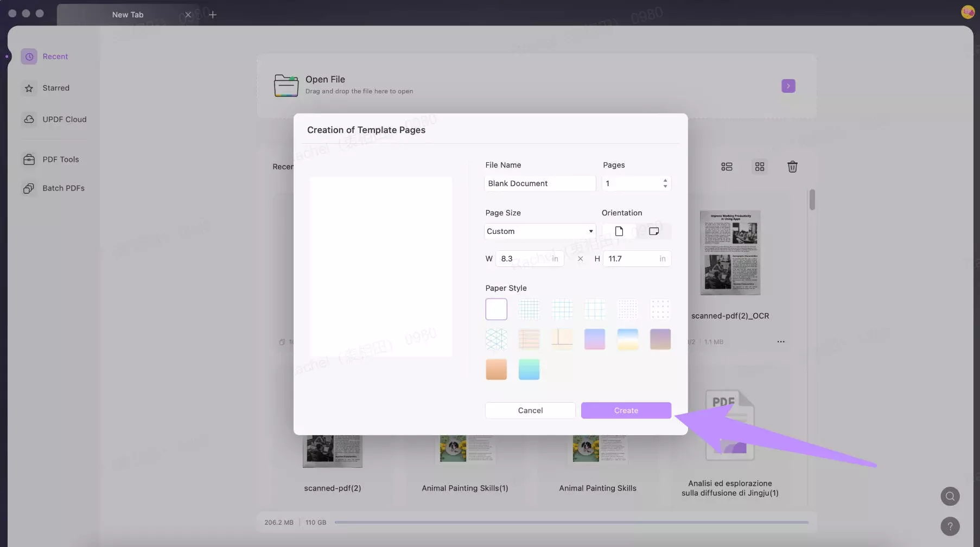
Task: Open the Starred files section
Action: pyautogui.click(x=46, y=88)
